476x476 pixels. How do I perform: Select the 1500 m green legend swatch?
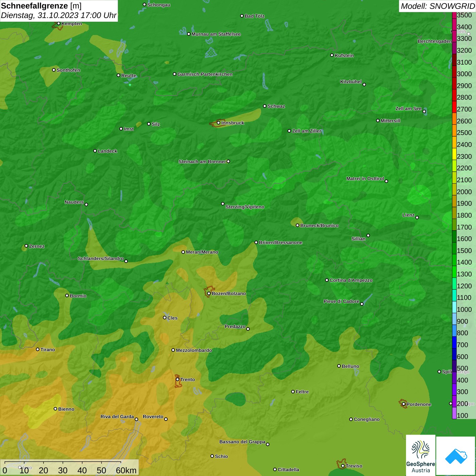454,248
